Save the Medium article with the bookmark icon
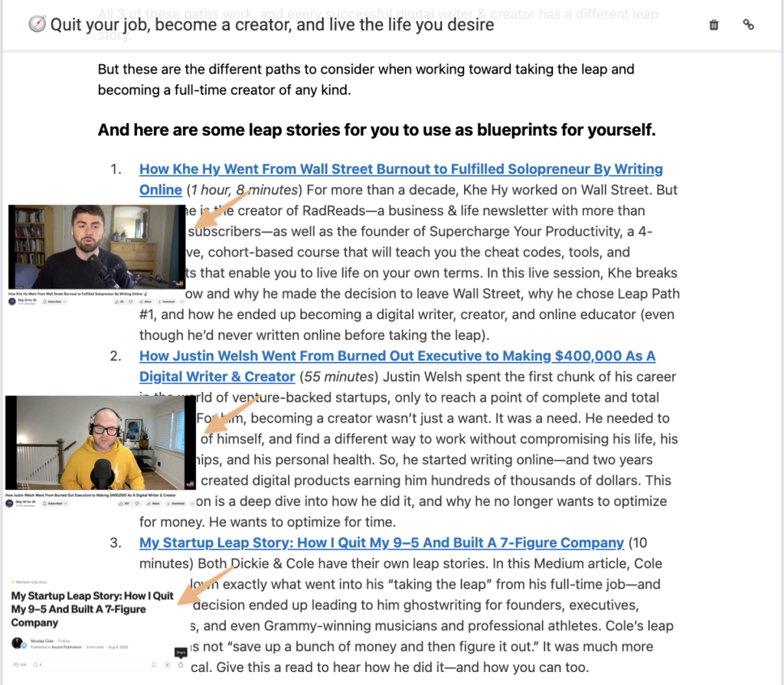This screenshot has width=784, height=685. 154,664
